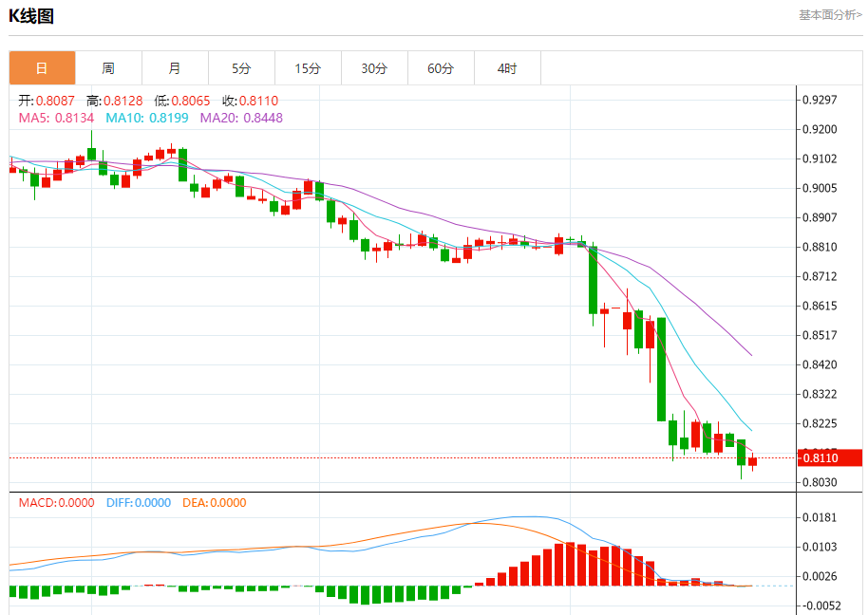Click the MA5: 0.8134 legend
Screen dimensions: 868x615
click(x=56, y=118)
